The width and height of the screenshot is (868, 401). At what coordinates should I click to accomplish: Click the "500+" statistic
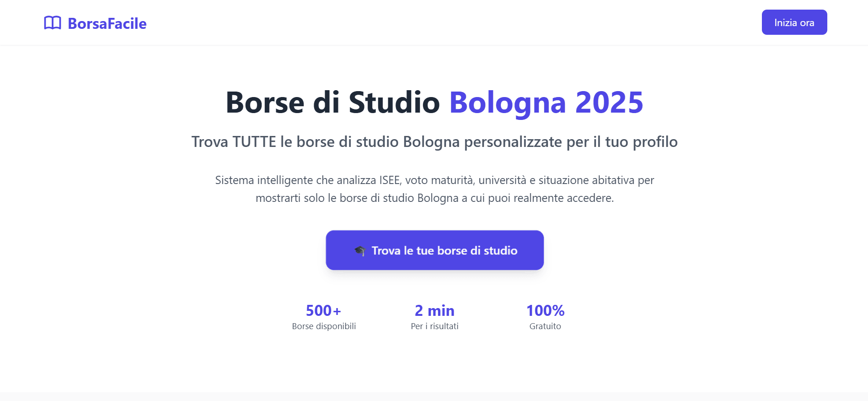coord(324,310)
